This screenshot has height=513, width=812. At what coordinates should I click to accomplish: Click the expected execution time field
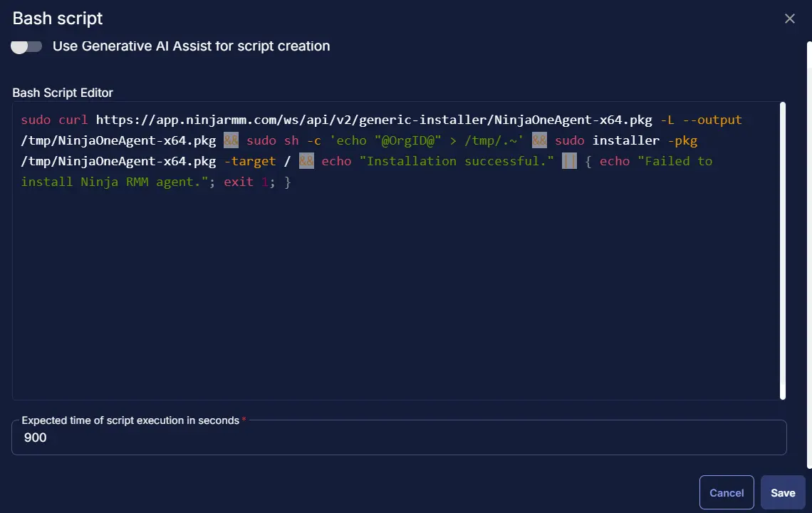[399, 437]
